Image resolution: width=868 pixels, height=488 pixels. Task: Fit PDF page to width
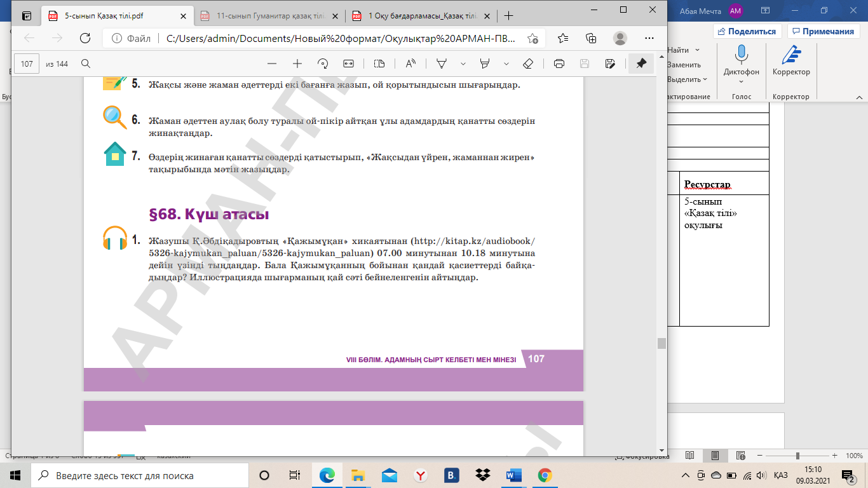click(x=348, y=64)
